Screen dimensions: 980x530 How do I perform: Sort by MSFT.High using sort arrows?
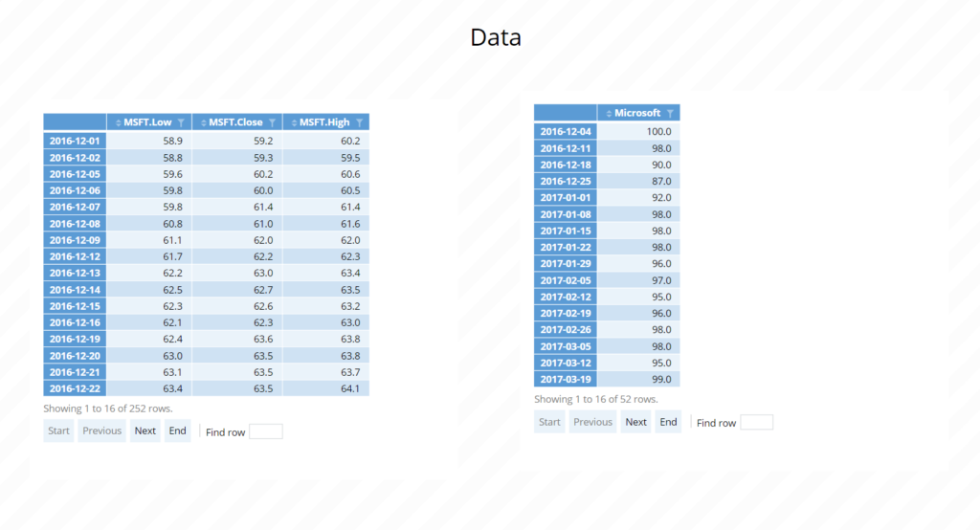pos(295,122)
